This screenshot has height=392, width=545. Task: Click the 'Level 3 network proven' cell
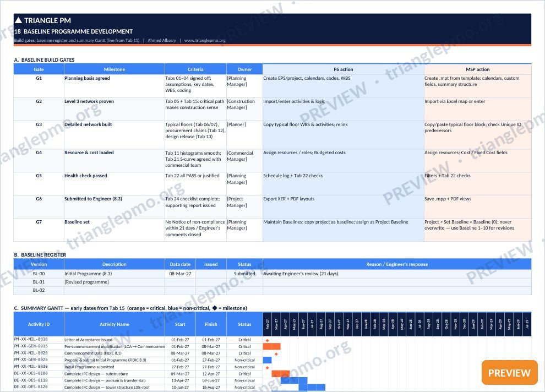[x=115, y=109]
